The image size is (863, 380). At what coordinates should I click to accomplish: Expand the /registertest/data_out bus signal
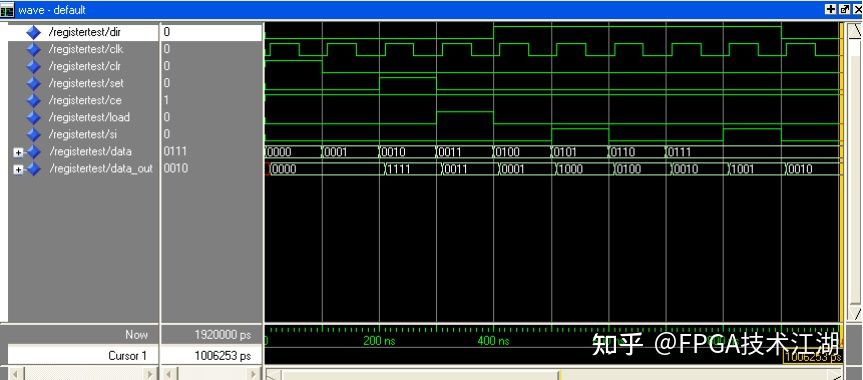tap(19, 170)
